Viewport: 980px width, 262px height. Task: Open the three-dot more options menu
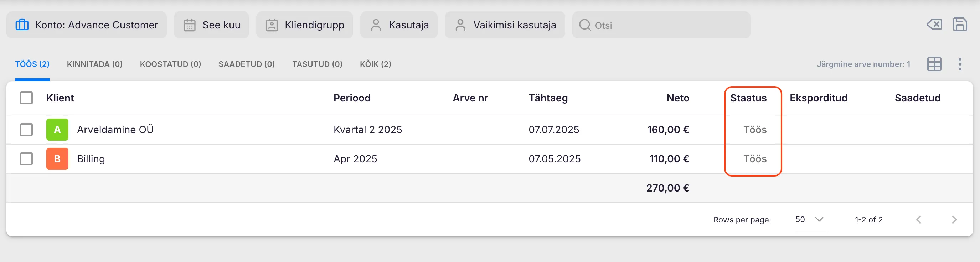pos(959,64)
